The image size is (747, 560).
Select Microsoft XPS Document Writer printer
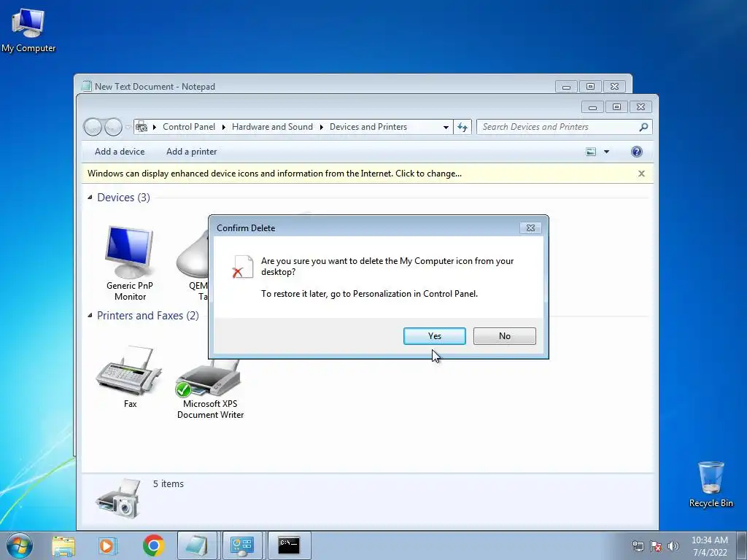pos(210,389)
